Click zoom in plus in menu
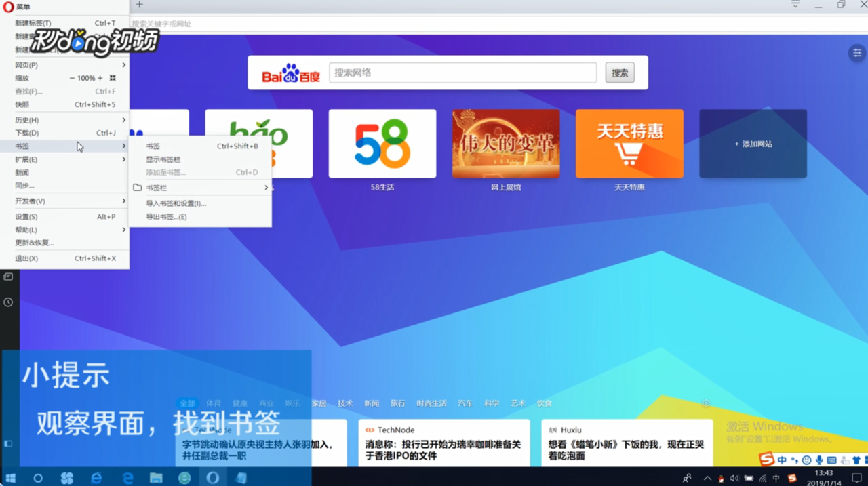Viewport: 868px width, 486px height. tap(100, 78)
